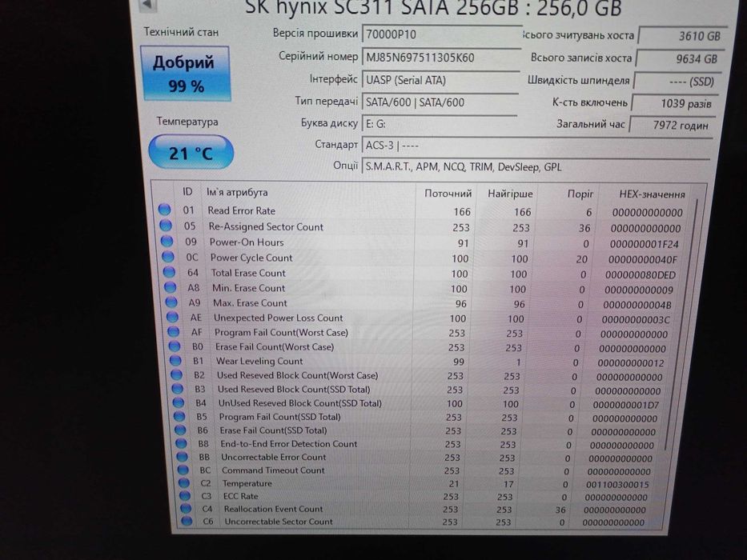Click status icon for Program Fail Count(Worst Case)
This screenshot has height=560, width=747.
[x=174, y=331]
